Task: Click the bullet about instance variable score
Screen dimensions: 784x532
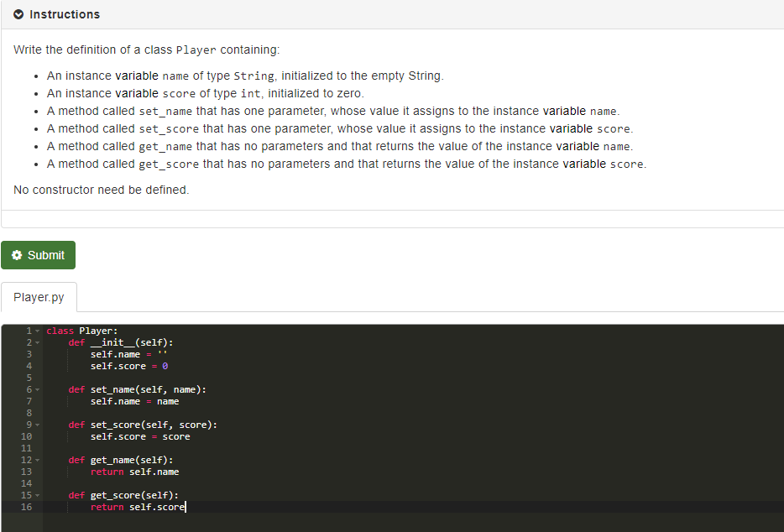Action: (x=206, y=93)
